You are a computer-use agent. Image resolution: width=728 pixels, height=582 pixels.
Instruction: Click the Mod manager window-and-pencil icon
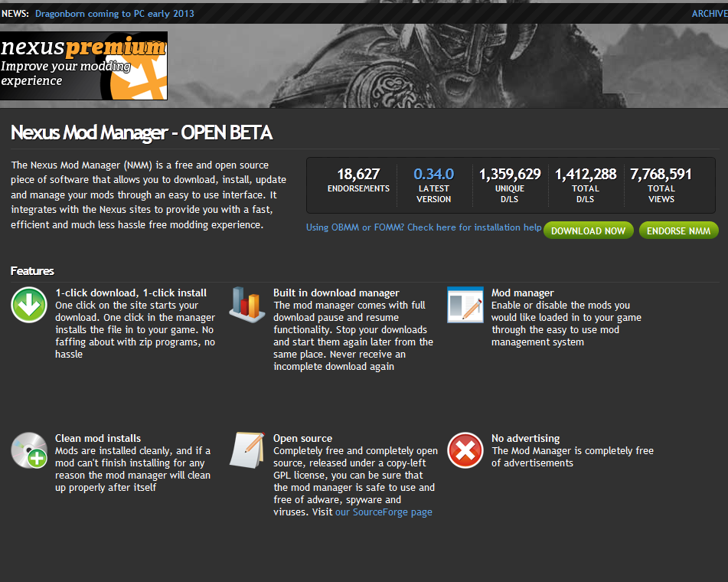tap(465, 305)
